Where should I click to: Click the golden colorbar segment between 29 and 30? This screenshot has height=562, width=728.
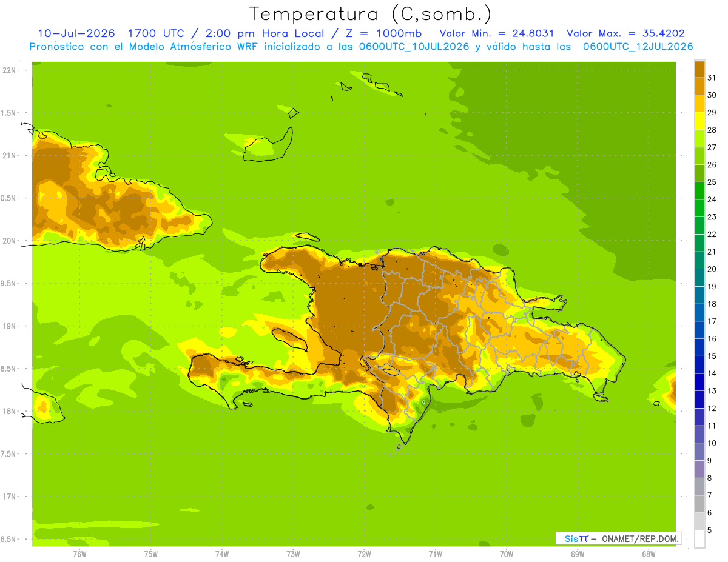click(699, 104)
